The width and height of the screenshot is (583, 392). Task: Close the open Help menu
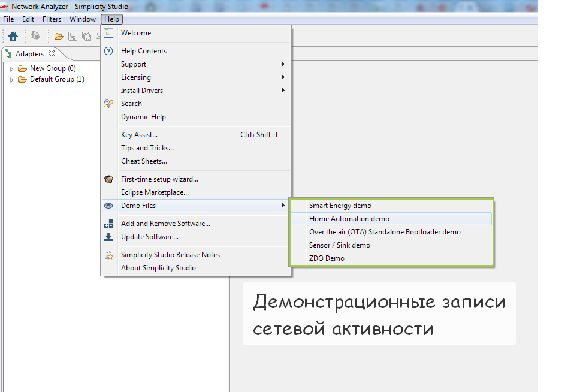pos(111,19)
